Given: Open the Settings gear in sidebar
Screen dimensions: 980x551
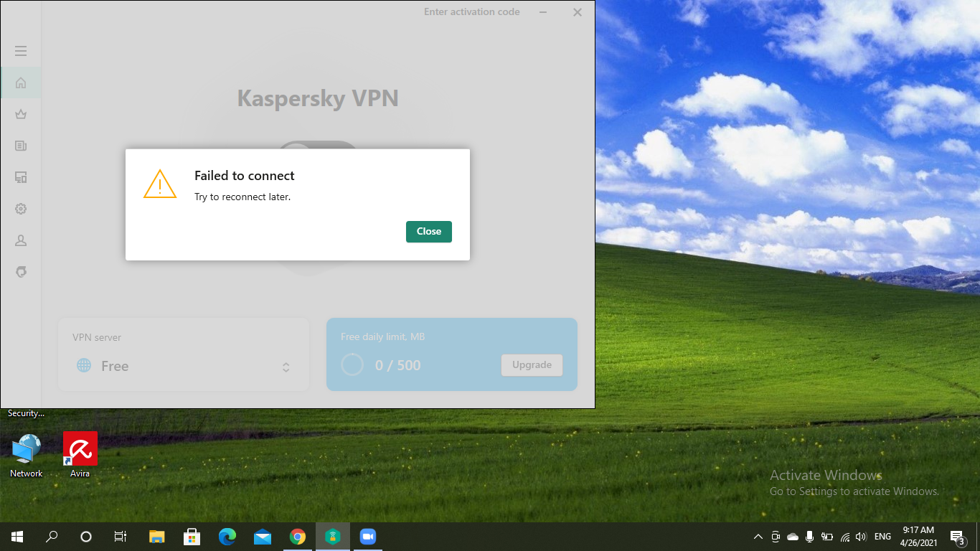Looking at the screenshot, I should point(21,209).
